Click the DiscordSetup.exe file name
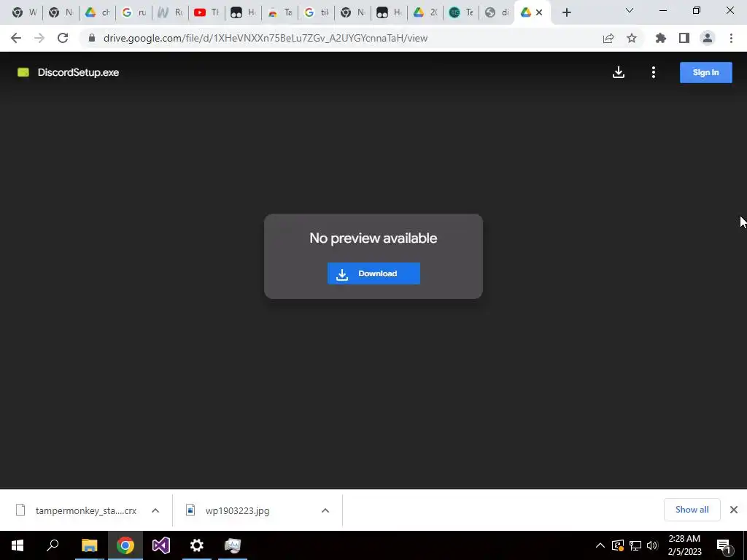The image size is (747, 560). click(78, 72)
